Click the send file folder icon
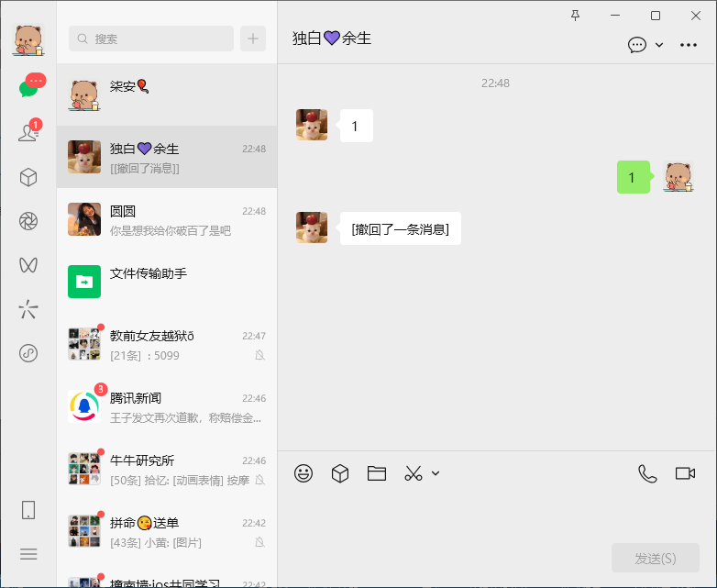The height and width of the screenshot is (588, 717). (377, 473)
